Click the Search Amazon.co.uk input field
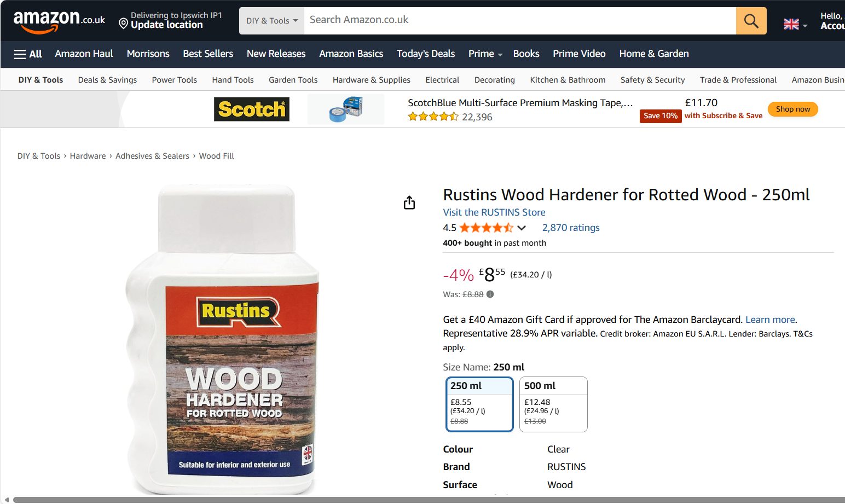This screenshot has height=504, width=845. [x=520, y=21]
